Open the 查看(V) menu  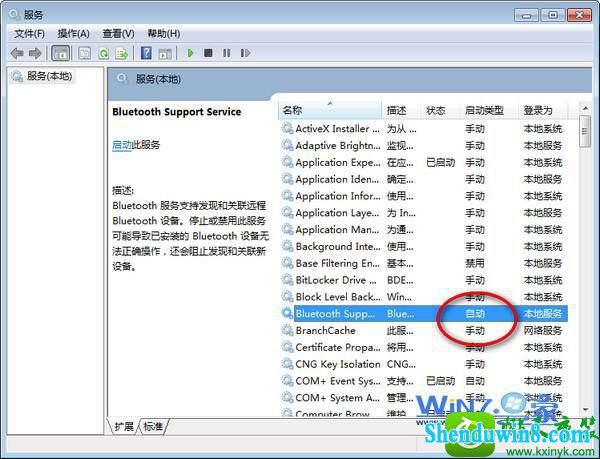coord(118,34)
